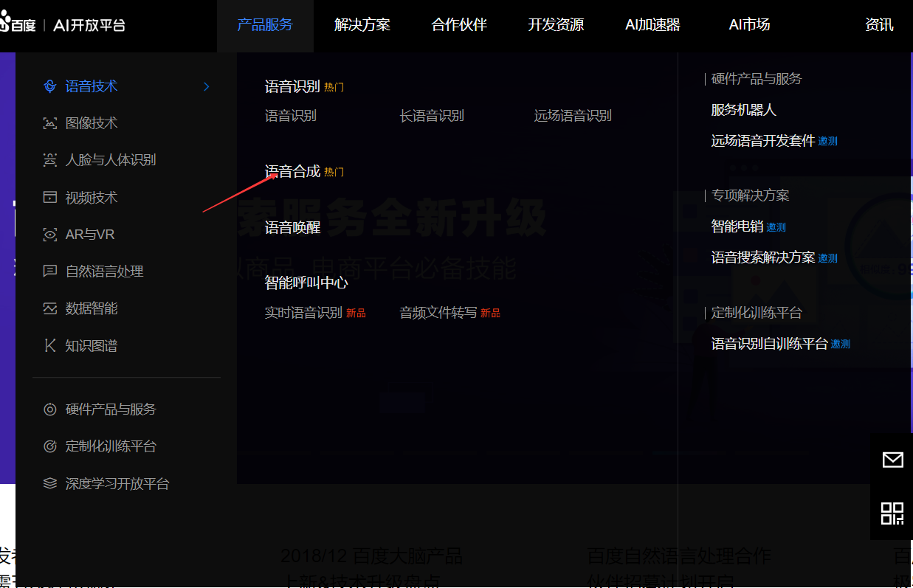
Task: Open the 资讯 top menu
Action: [879, 25]
